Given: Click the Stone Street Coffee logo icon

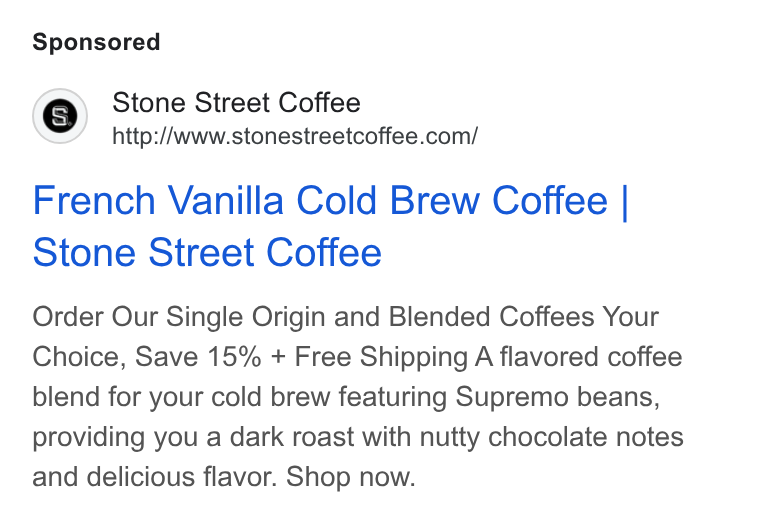Looking at the screenshot, I should [60, 116].
